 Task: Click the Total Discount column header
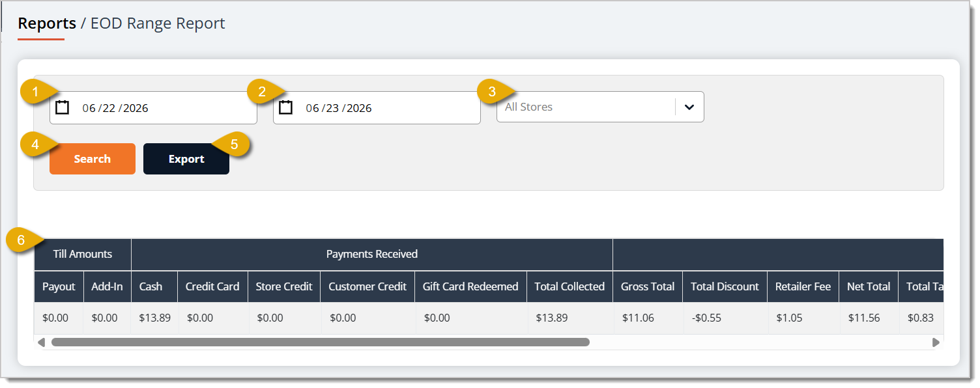725,286
